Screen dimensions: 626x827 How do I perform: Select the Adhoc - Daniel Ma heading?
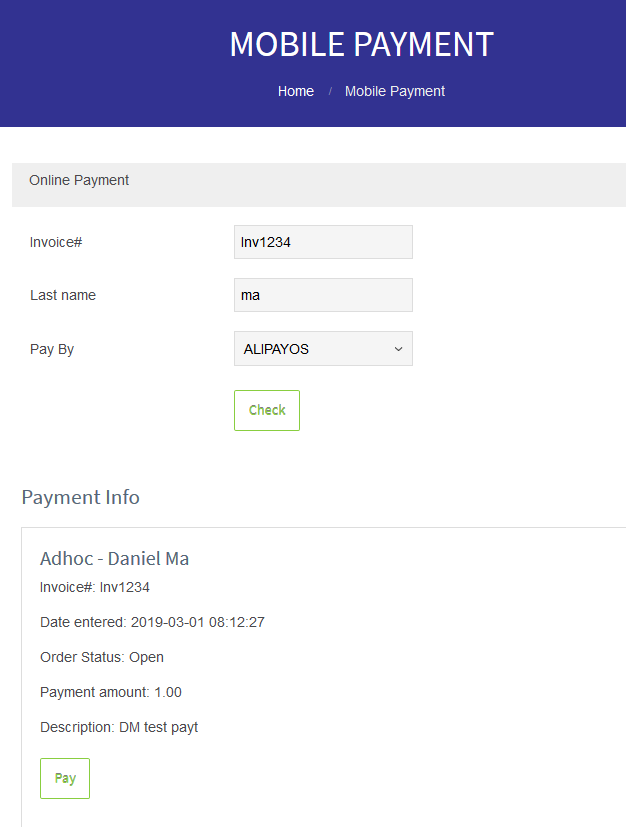click(x=114, y=559)
